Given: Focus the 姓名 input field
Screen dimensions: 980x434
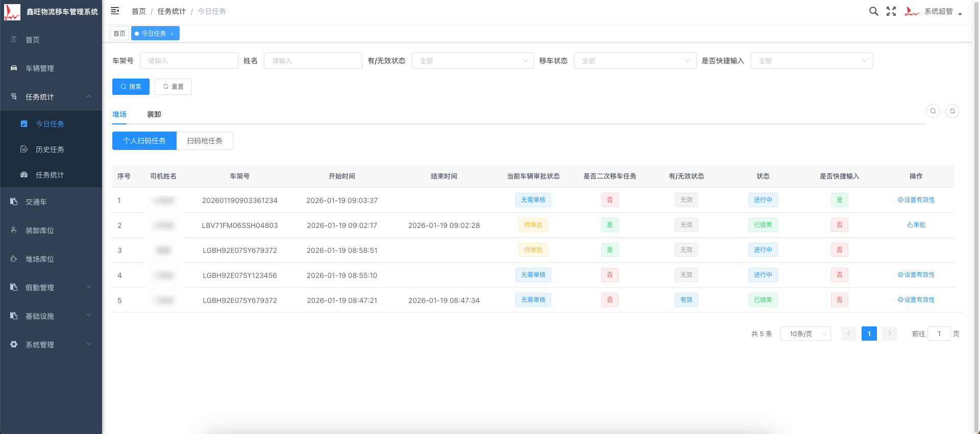Looking at the screenshot, I should point(313,61).
